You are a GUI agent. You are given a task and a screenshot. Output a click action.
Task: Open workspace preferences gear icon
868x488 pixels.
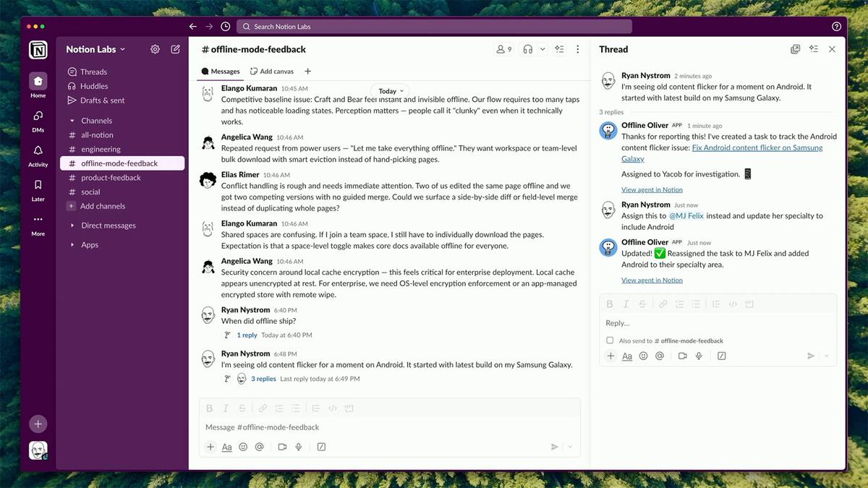point(155,49)
